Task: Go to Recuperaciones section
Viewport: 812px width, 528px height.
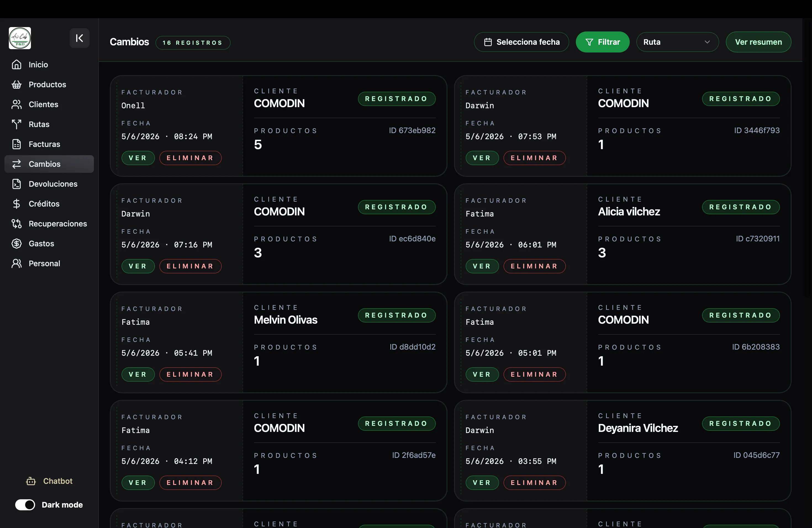Action: point(49,224)
